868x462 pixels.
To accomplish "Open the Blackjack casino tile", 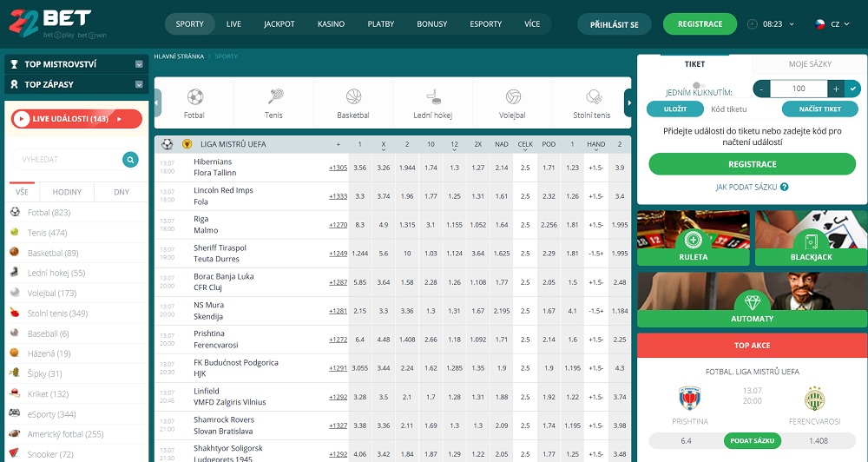I will pyautogui.click(x=812, y=238).
